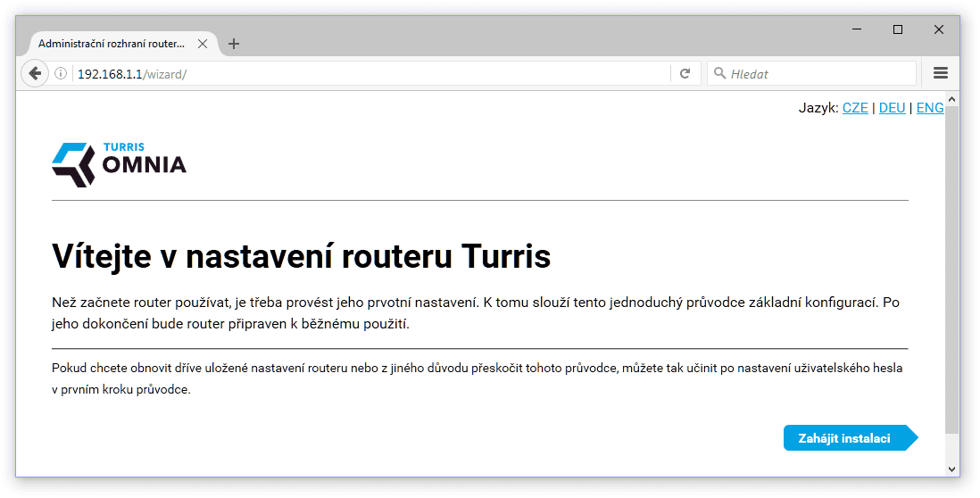Close the Administrační rozhraní tab

coord(203,44)
